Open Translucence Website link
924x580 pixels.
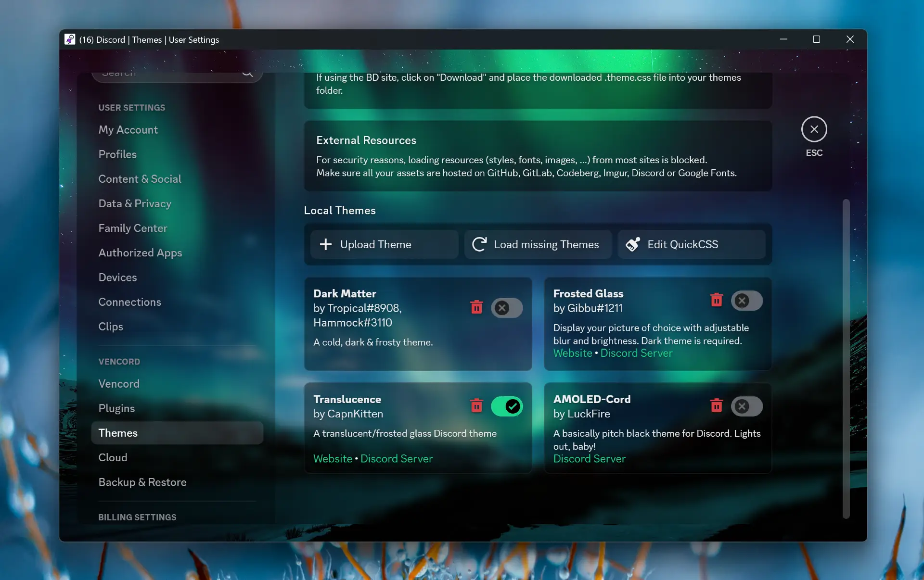333,459
